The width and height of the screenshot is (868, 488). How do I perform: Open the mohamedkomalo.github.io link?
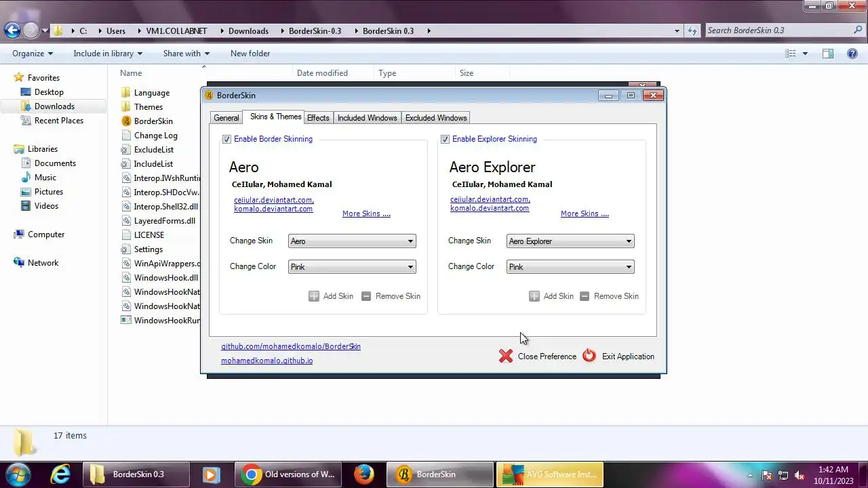click(x=267, y=361)
